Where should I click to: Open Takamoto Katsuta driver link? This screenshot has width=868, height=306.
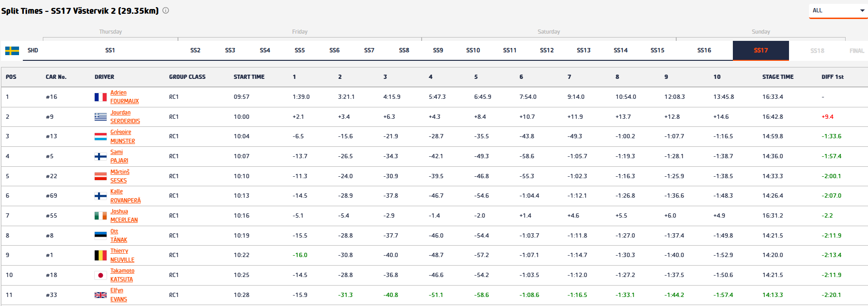[122, 275]
